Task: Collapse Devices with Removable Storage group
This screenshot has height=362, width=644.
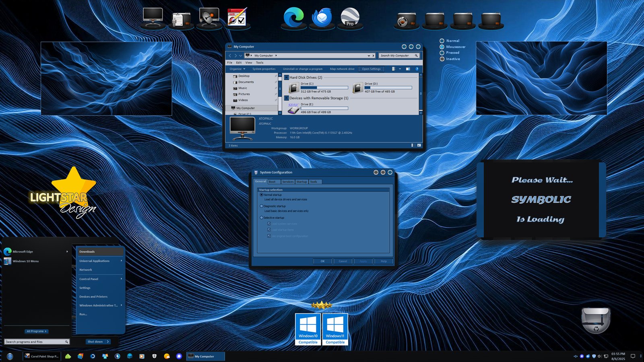Action: [x=286, y=98]
